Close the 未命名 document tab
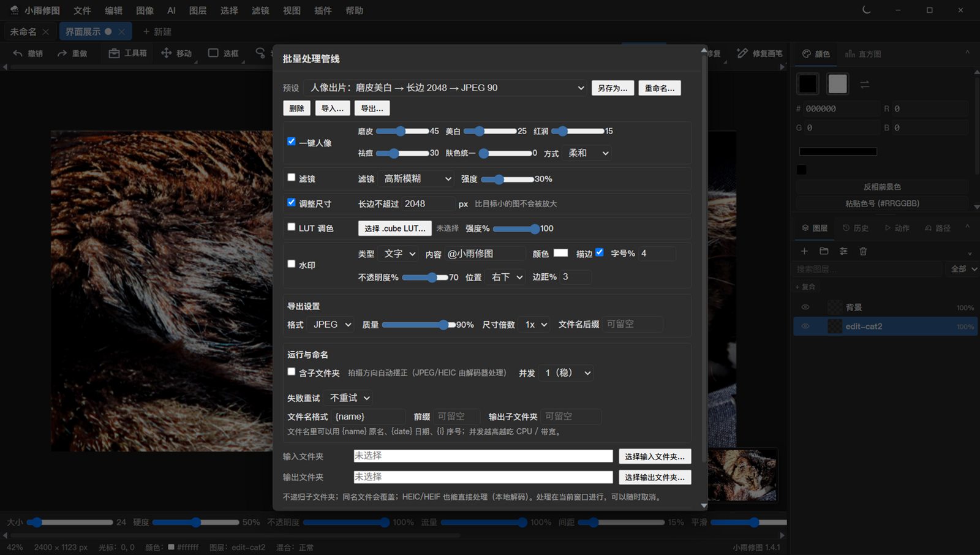Screen dimensions: 980x555 (x=45, y=32)
